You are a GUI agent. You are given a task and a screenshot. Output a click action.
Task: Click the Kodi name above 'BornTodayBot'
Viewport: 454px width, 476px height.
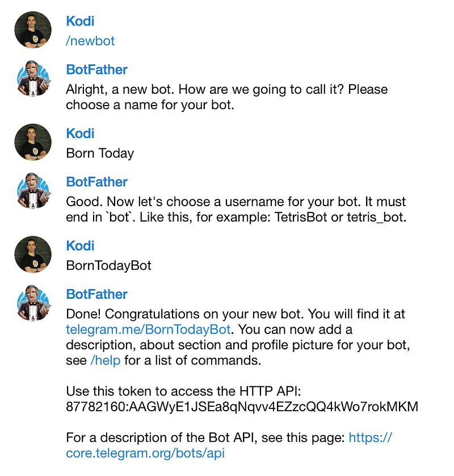pyautogui.click(x=80, y=246)
